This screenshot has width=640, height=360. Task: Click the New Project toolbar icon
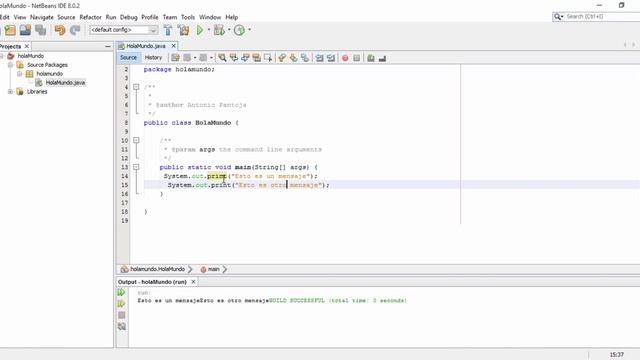(x=10, y=30)
